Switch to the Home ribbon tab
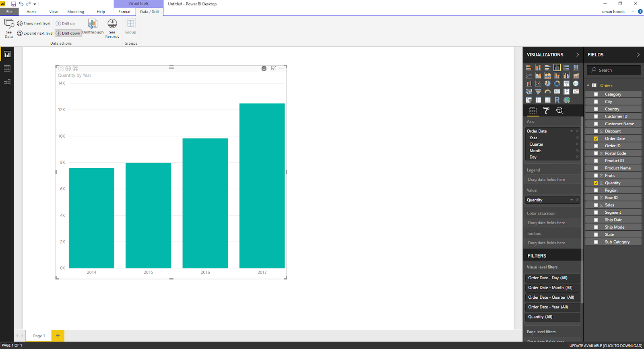Viewport: 644px width, 349px height. click(x=31, y=12)
